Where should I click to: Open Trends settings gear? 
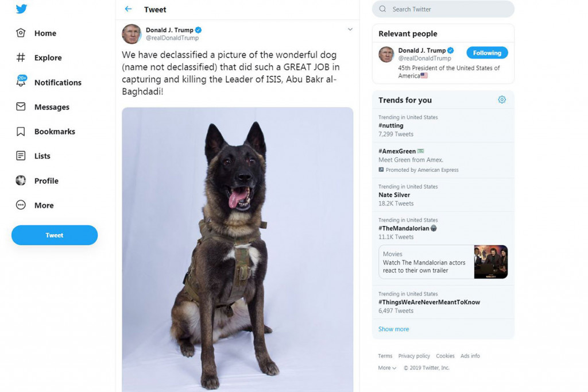(x=502, y=99)
